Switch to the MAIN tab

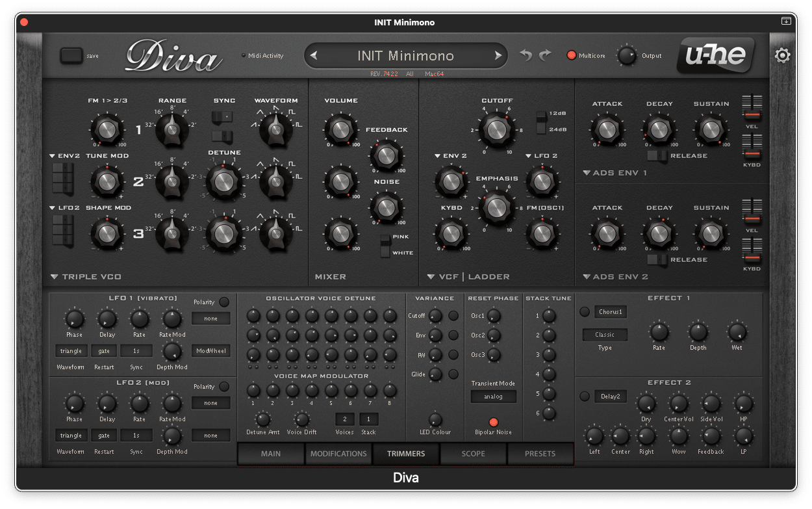pyautogui.click(x=271, y=454)
